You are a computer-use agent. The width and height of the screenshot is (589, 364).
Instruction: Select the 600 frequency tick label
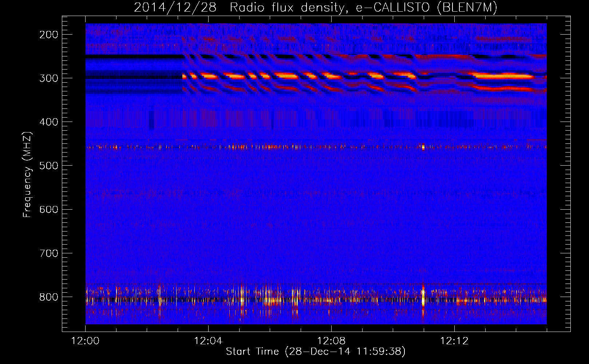(49, 209)
